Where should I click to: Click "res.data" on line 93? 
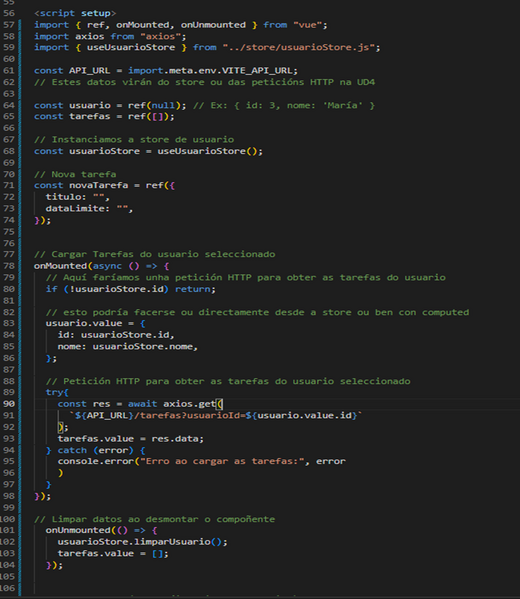pos(175,439)
